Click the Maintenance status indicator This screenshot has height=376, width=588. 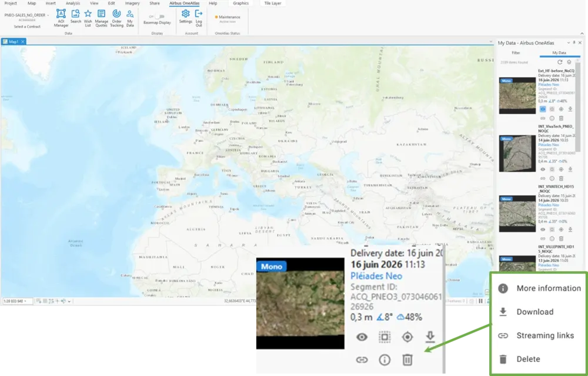point(227,17)
